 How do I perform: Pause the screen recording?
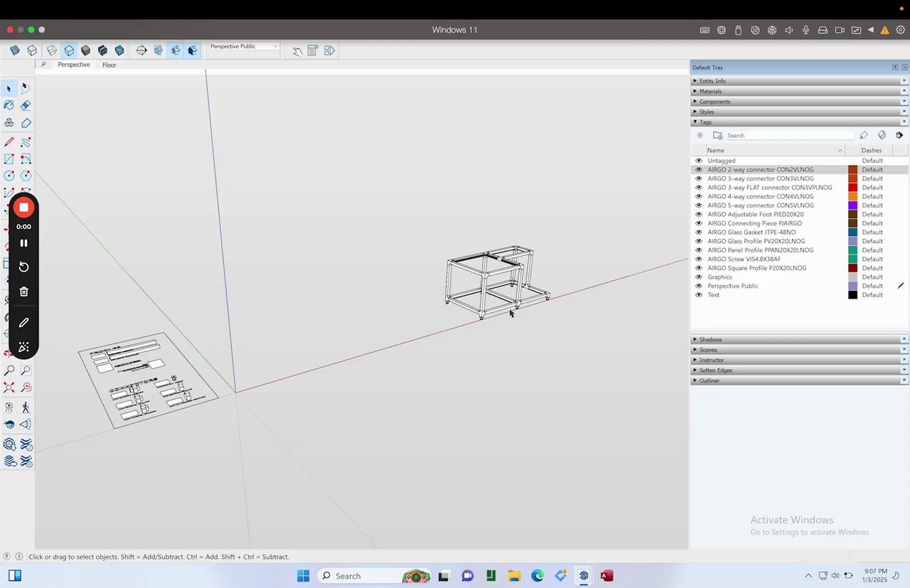[x=23, y=243]
